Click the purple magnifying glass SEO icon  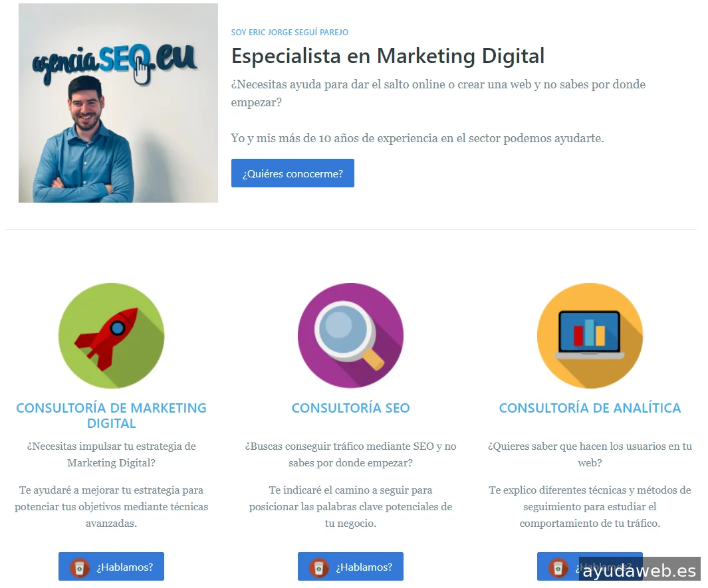coord(350,336)
